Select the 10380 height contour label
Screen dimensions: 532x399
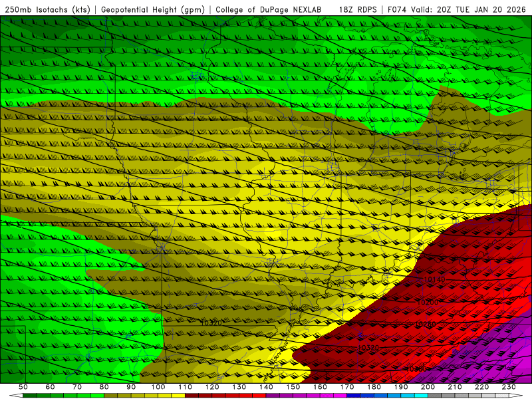[416, 369]
